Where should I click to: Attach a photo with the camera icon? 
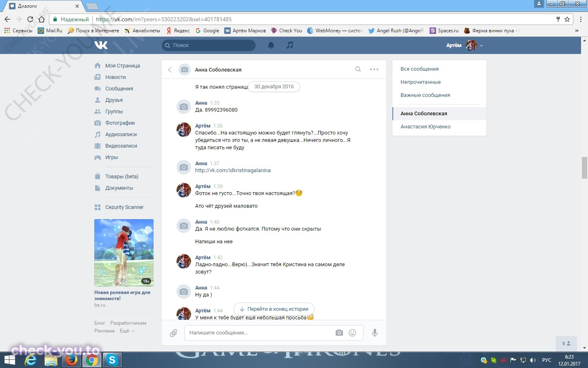click(339, 333)
